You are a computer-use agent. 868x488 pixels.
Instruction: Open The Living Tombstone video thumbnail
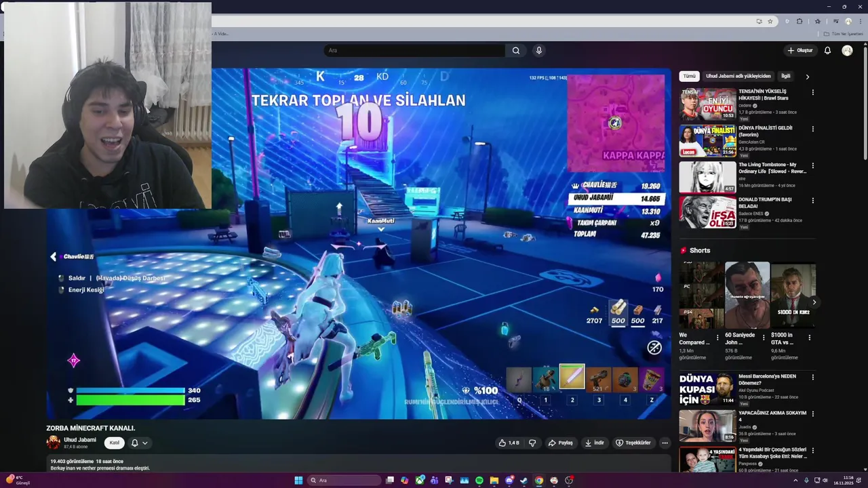(707, 177)
